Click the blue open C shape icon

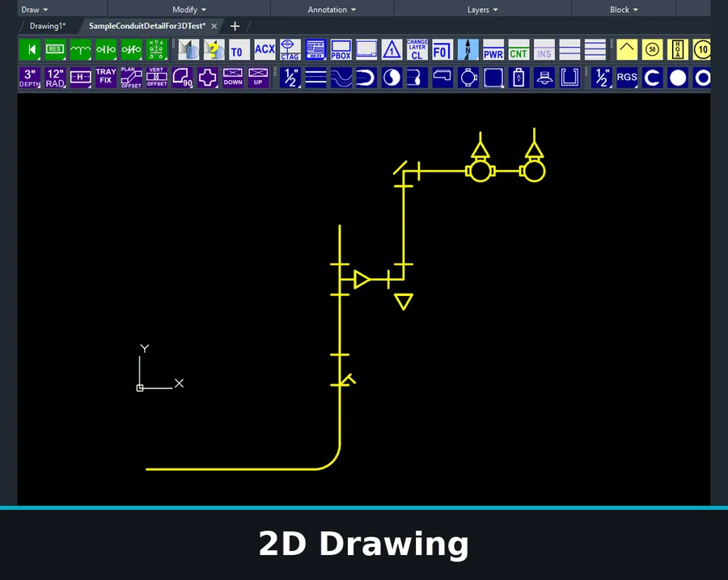652,78
